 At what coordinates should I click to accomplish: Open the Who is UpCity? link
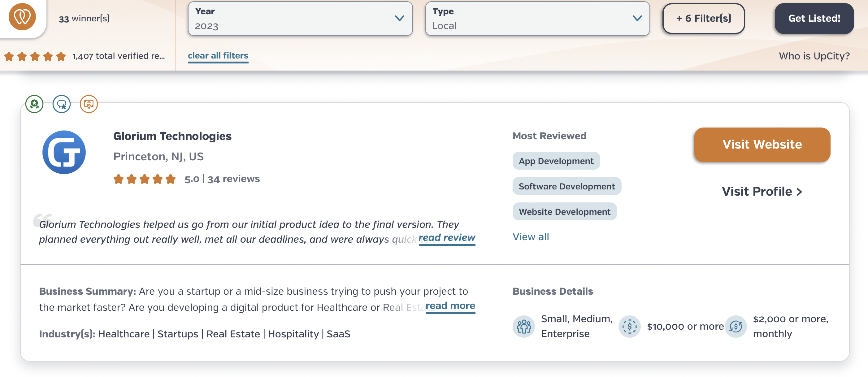point(814,56)
